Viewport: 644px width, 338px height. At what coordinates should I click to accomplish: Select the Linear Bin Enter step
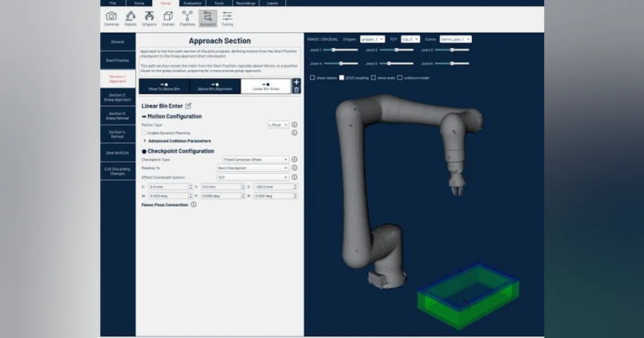[266, 86]
